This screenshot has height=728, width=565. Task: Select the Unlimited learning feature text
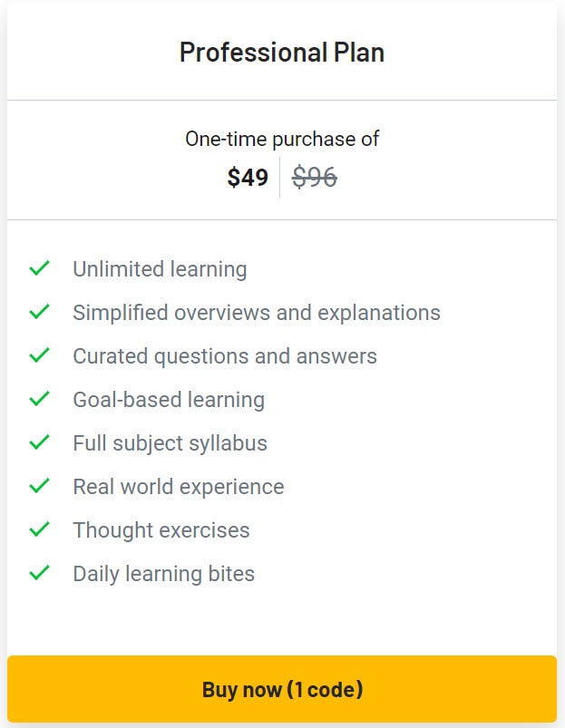click(x=158, y=268)
